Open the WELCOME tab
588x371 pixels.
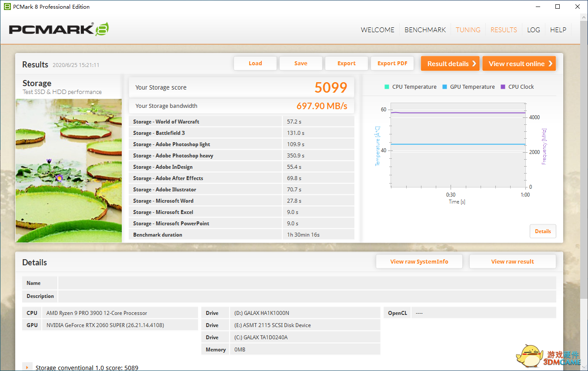point(378,30)
